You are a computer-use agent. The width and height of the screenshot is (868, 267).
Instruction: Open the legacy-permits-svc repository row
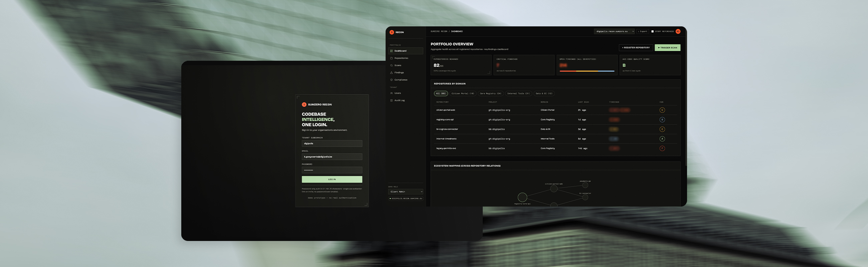555,149
